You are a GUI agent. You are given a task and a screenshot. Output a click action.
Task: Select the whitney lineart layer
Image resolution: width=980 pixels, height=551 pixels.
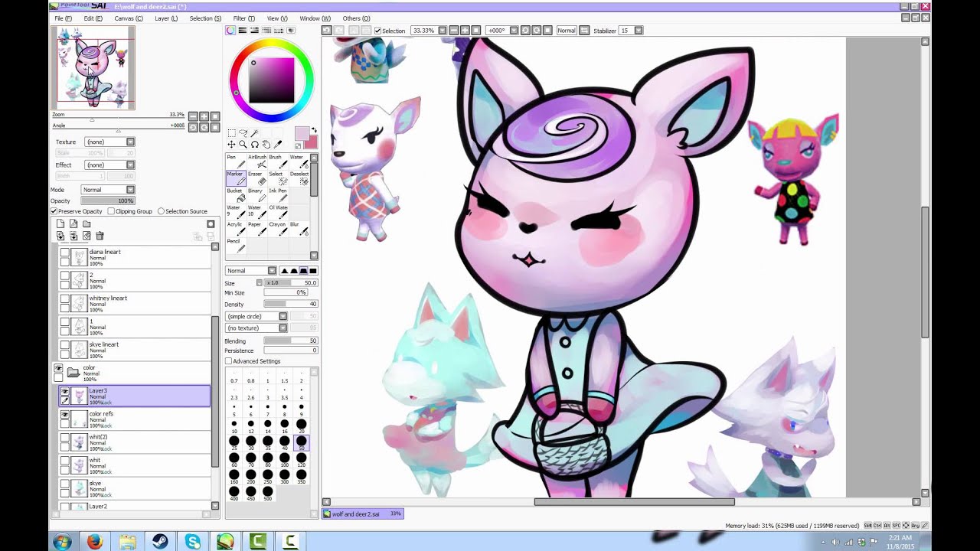click(134, 304)
